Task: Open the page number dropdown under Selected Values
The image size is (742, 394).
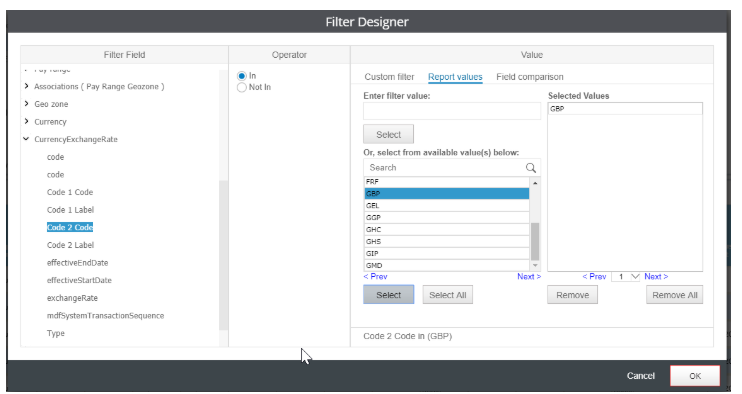Action: (626, 277)
